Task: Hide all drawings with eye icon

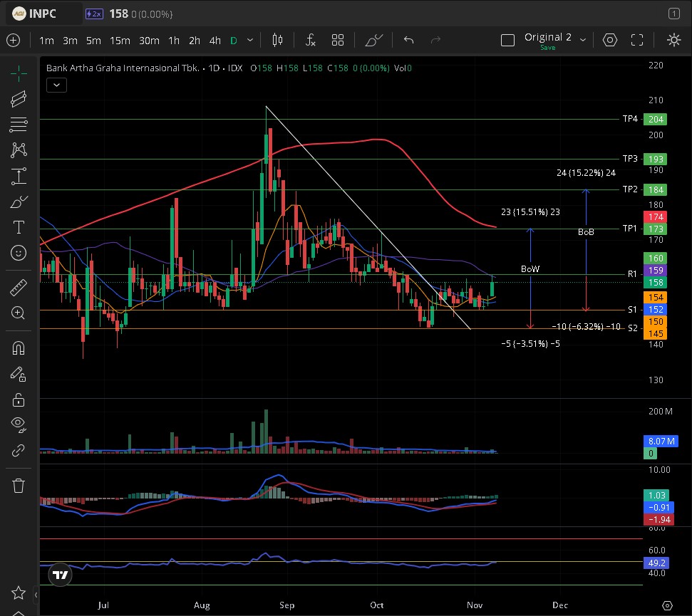Action: click(19, 425)
